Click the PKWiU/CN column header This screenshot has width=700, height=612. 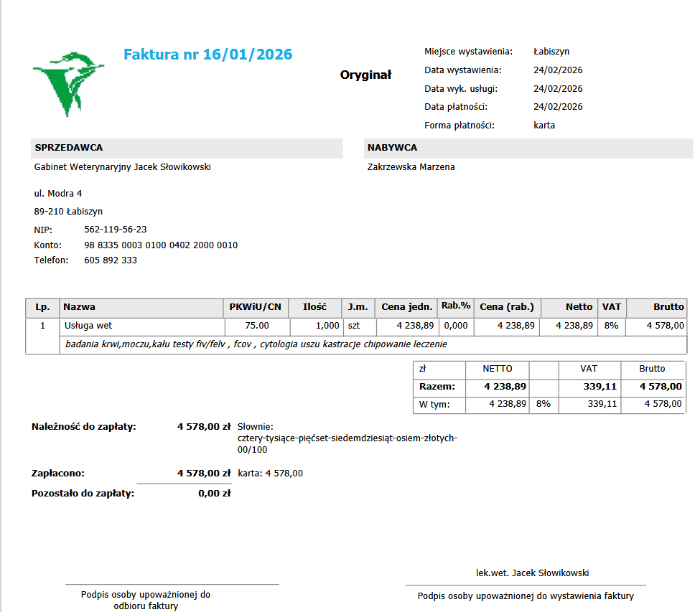[x=256, y=307]
